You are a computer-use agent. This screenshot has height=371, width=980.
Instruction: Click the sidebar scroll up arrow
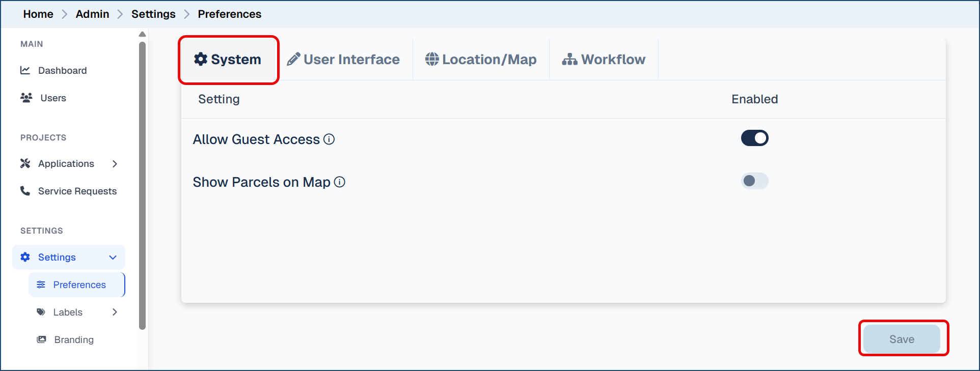click(143, 34)
